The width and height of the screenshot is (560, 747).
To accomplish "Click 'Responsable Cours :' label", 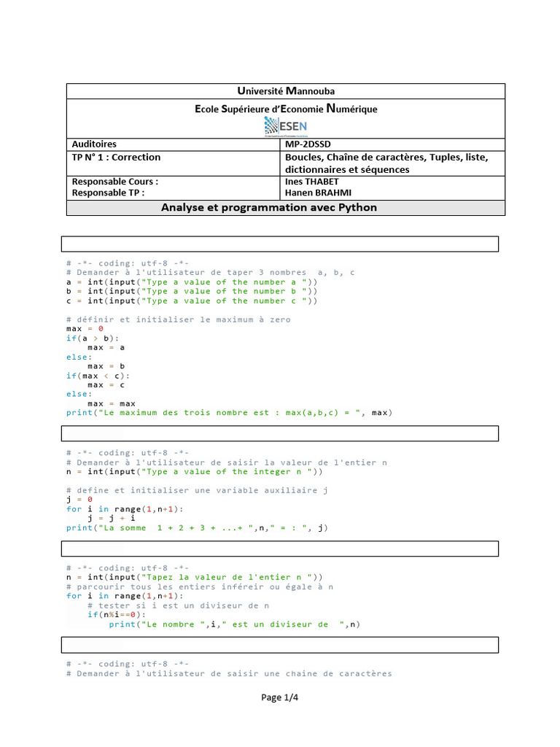I will (114, 182).
